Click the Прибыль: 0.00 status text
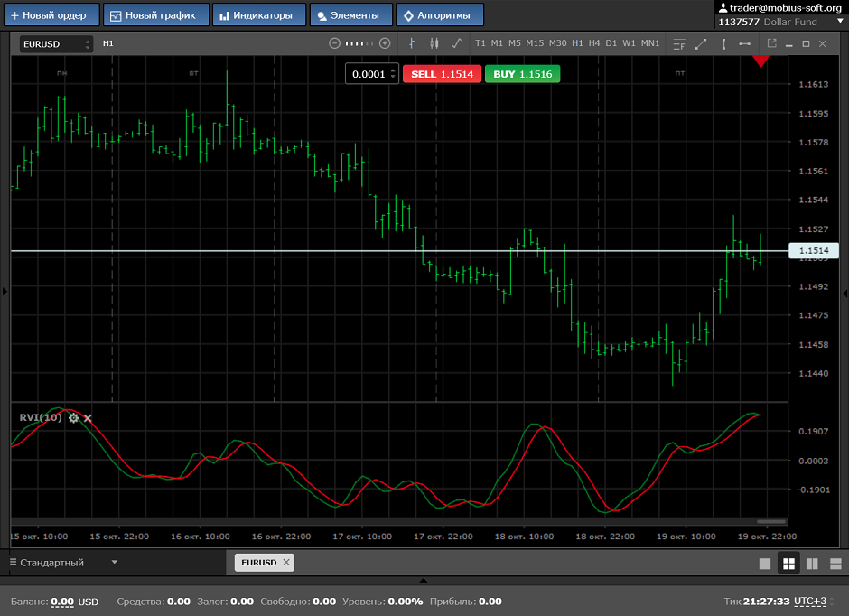Image resolution: width=849 pixels, height=616 pixels. click(466, 602)
